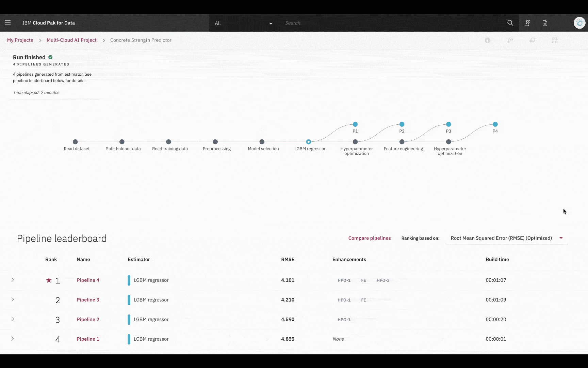The width and height of the screenshot is (588, 368).
Task: Open Pipeline 1 details link
Action: pos(88,339)
